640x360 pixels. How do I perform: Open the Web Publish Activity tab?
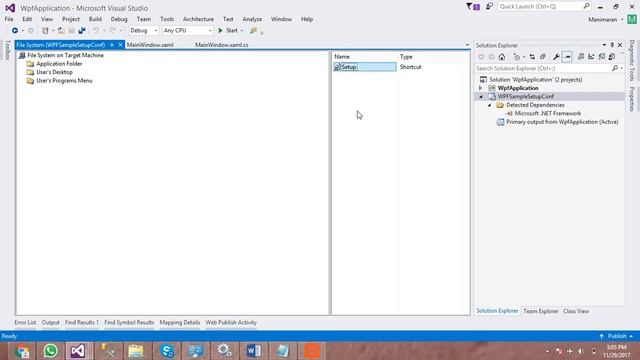tap(231, 322)
